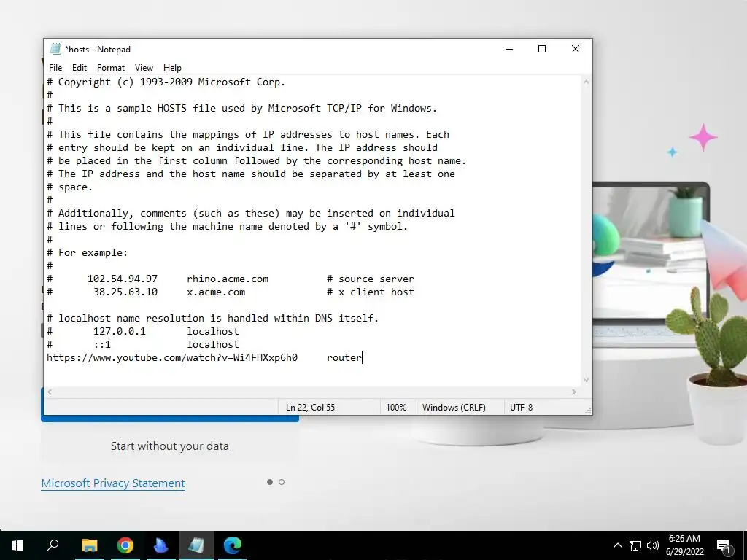Select the first page indicator dot
The width and height of the screenshot is (747, 560).
pyautogui.click(x=270, y=482)
